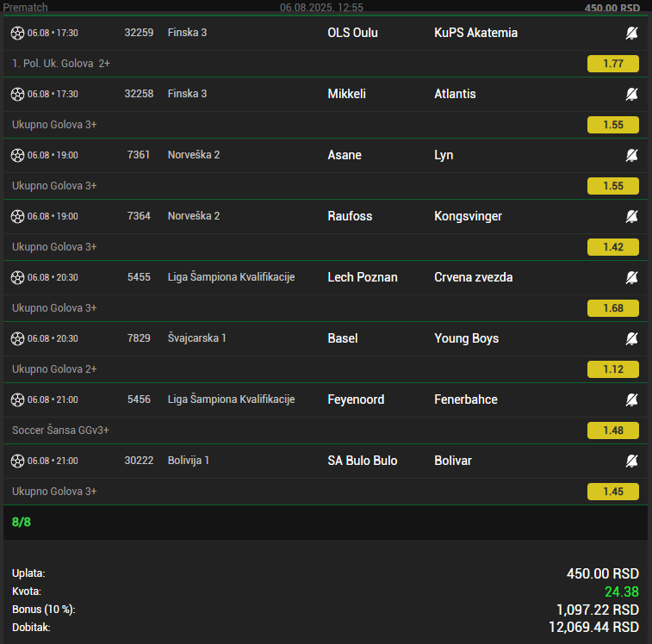This screenshot has width=652, height=644.
Task: Click the 1.48 odds badge
Action: (613, 430)
